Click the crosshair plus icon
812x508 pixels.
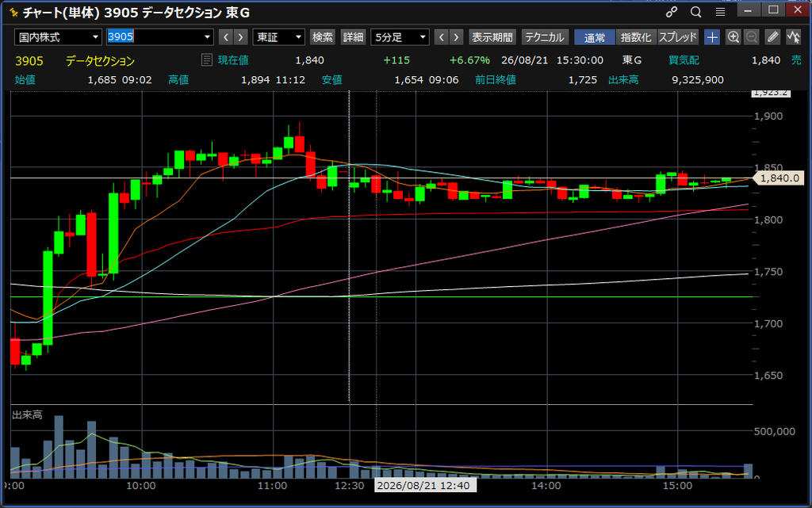click(x=712, y=37)
